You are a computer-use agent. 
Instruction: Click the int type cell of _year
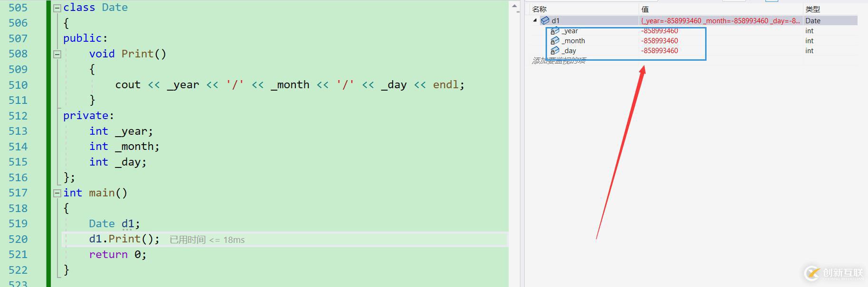(x=809, y=31)
